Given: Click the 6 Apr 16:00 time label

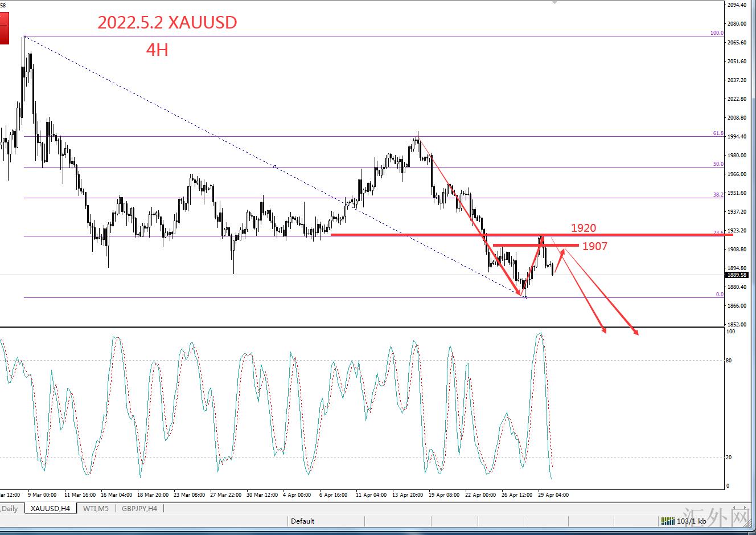Looking at the screenshot, I should click(333, 495).
